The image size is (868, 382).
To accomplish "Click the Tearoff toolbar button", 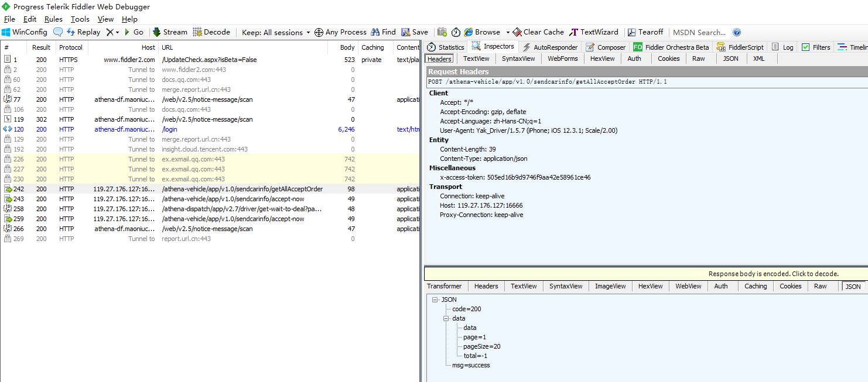I will point(645,32).
